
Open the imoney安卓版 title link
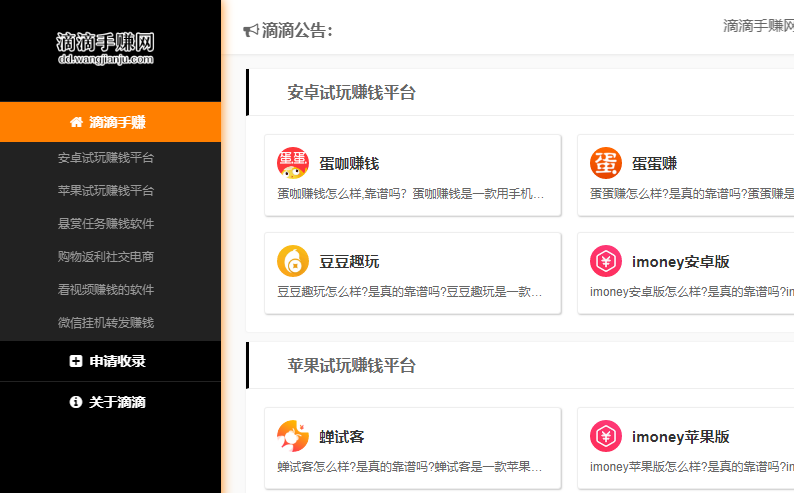(681, 262)
